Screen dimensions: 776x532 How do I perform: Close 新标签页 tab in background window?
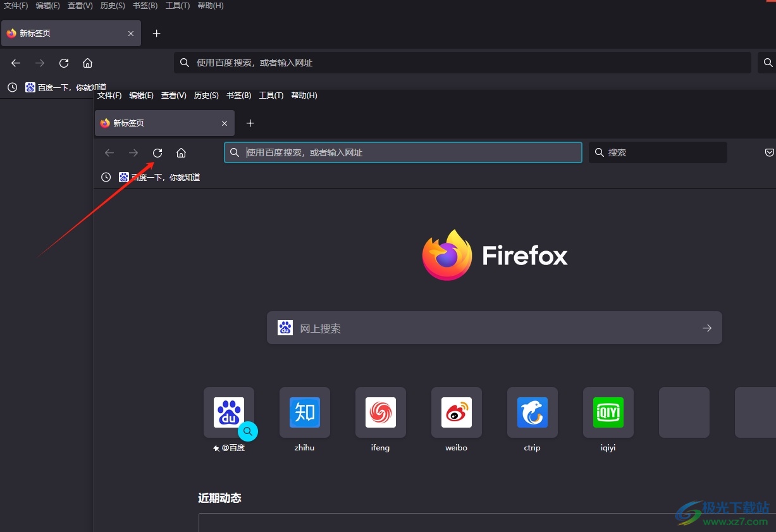pyautogui.click(x=131, y=34)
